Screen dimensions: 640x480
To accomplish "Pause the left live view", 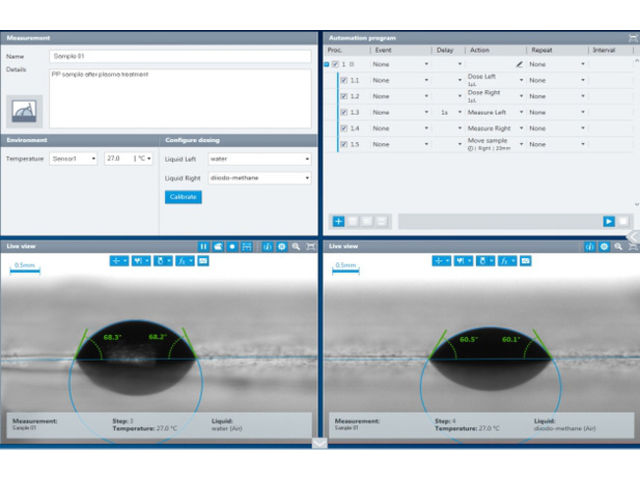I will pyautogui.click(x=203, y=246).
